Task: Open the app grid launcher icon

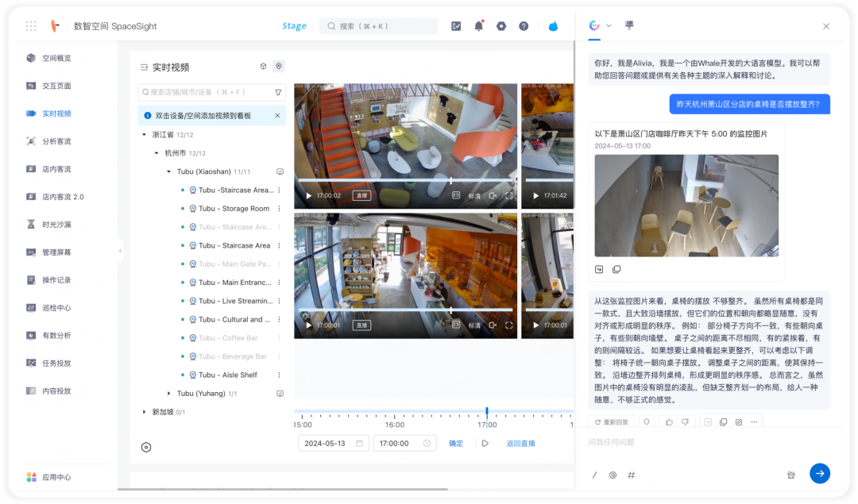Action: click(x=31, y=25)
